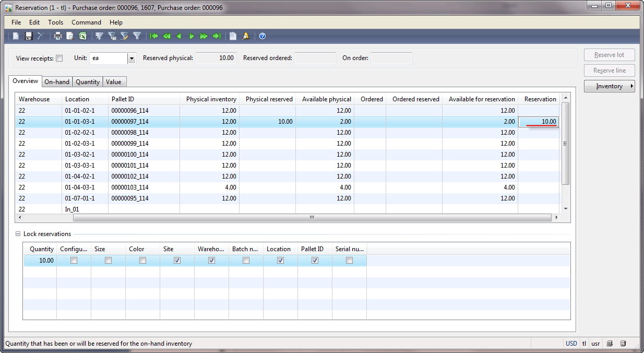The height and width of the screenshot is (353, 644).
Task: Open Print preview from the toolbar
Action: (x=70, y=36)
